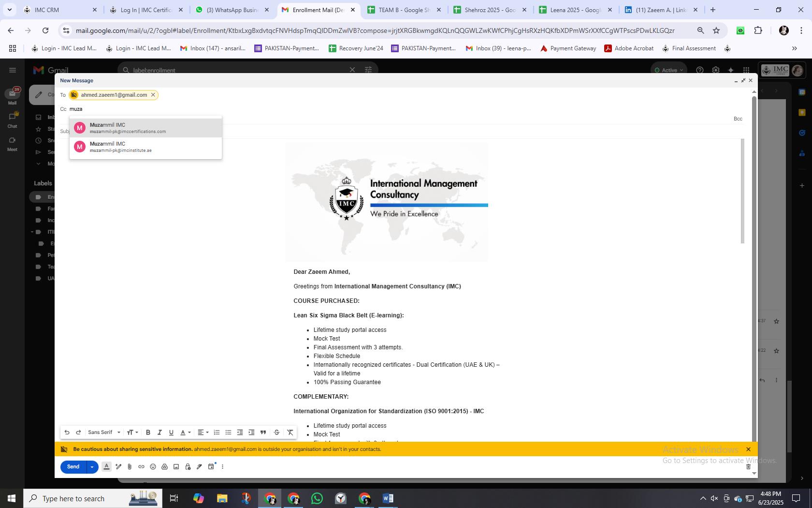This screenshot has width=812, height=508.
Task: Open Final Assessment bookmark
Action: (x=689, y=48)
